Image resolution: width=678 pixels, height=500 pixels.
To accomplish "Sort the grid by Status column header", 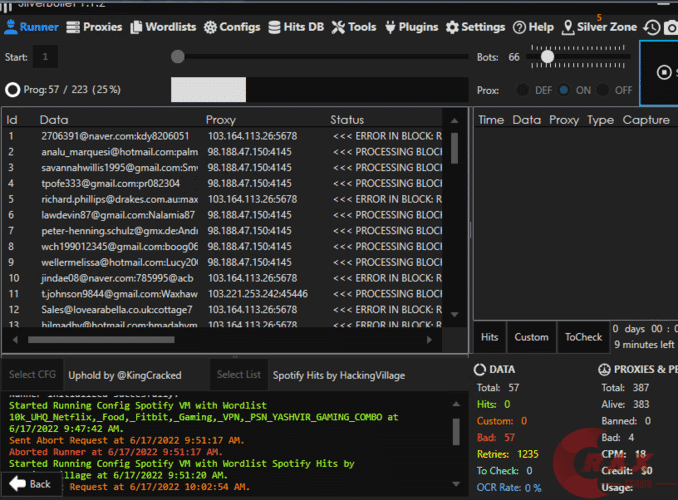I will [x=347, y=120].
